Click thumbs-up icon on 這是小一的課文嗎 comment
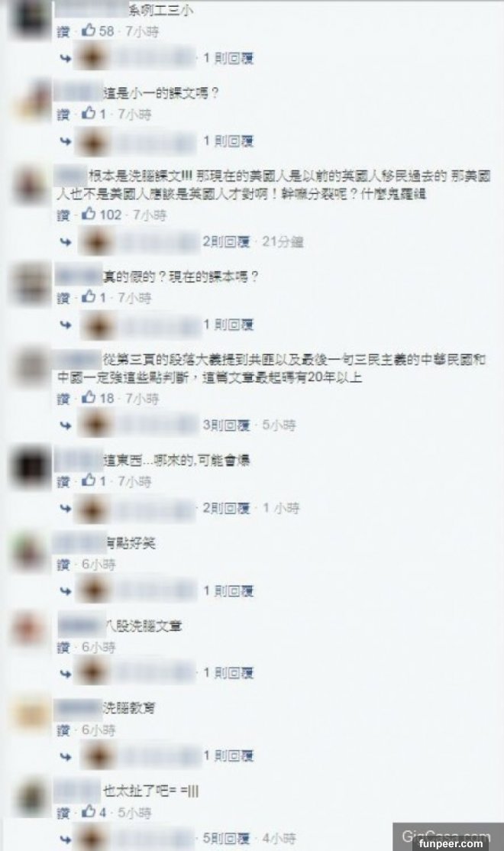Image resolution: width=504 pixels, height=851 pixels. tap(89, 113)
